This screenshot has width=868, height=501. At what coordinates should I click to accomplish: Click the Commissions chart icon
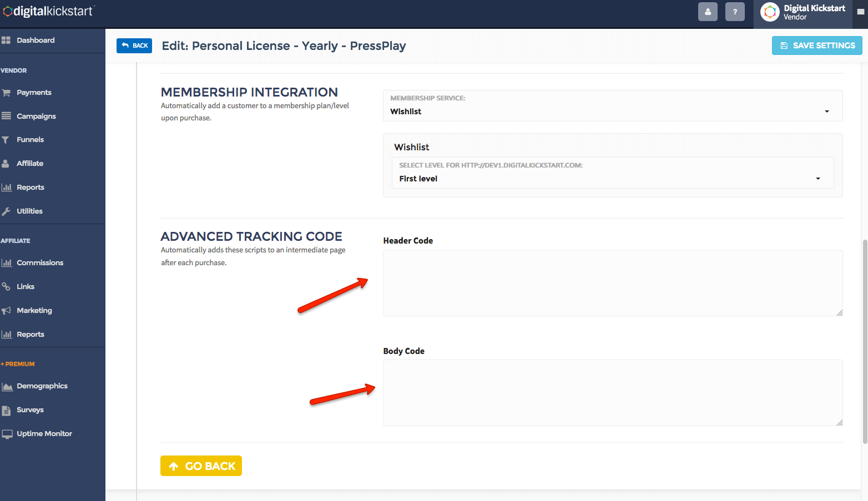(7, 263)
